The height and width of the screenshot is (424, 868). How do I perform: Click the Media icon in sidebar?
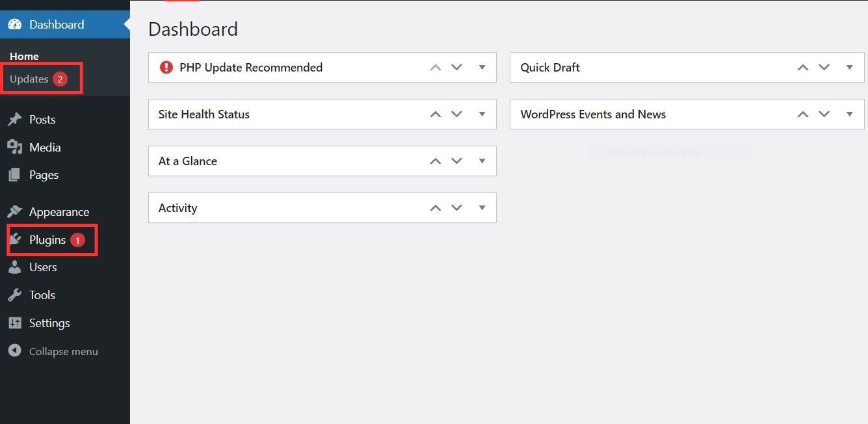point(14,148)
